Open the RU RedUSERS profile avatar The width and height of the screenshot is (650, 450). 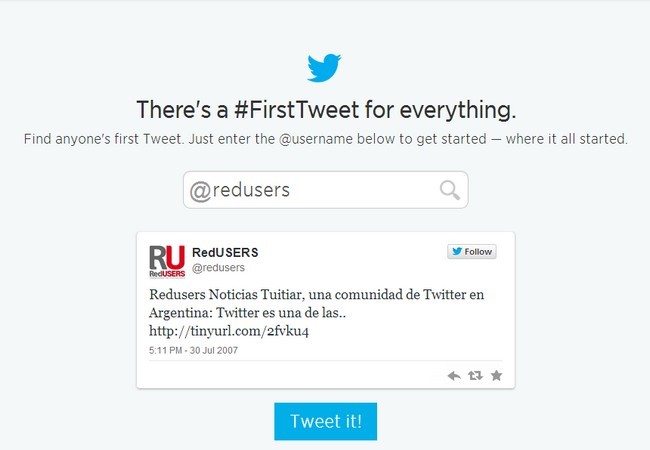coord(167,261)
